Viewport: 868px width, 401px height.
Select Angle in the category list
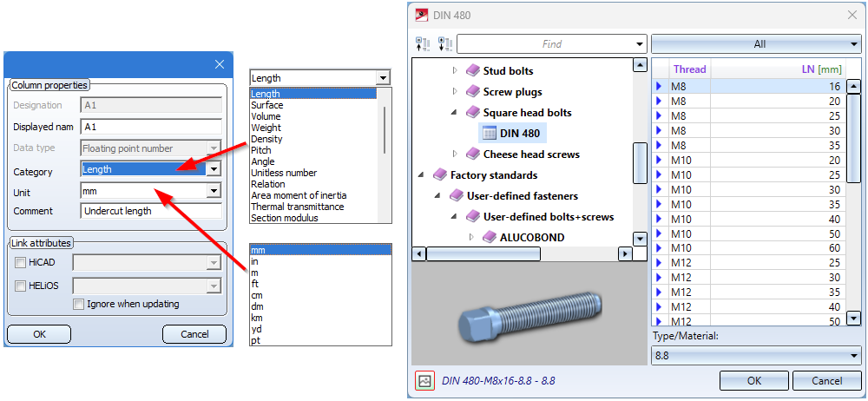click(x=262, y=161)
